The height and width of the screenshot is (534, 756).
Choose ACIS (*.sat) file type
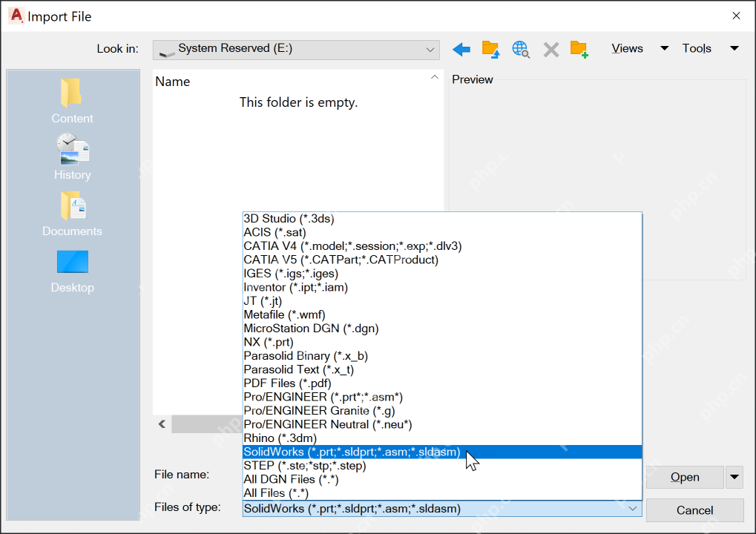pos(442,232)
